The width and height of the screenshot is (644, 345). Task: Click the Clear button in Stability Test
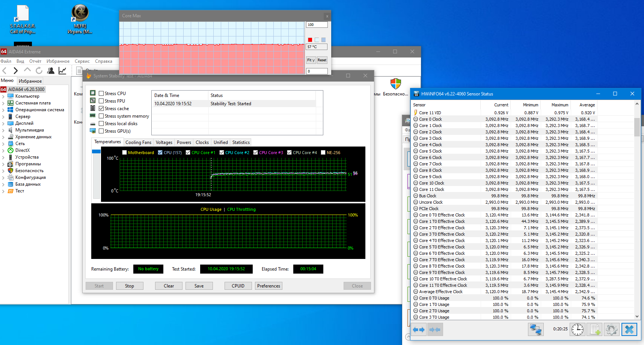tap(169, 286)
